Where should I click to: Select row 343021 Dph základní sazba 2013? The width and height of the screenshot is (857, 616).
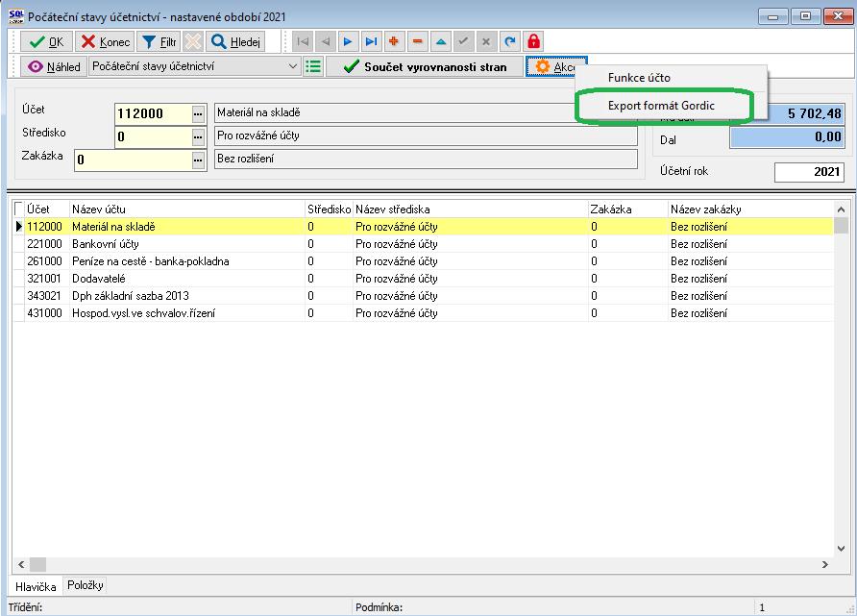tap(424, 296)
